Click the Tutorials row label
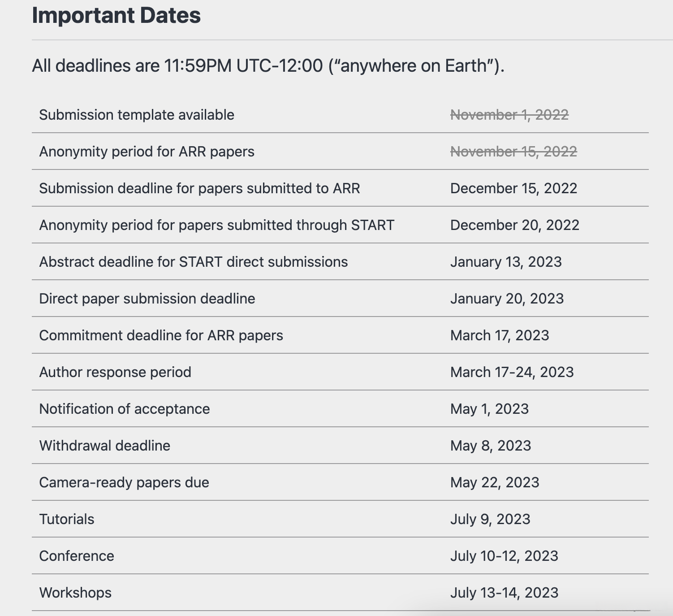673x616 pixels. click(67, 520)
